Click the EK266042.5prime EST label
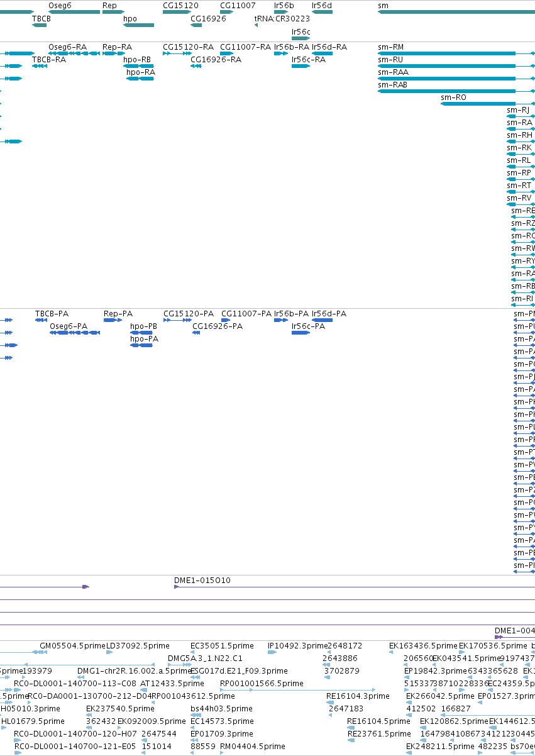The width and height of the screenshot is (535, 756). (x=441, y=696)
